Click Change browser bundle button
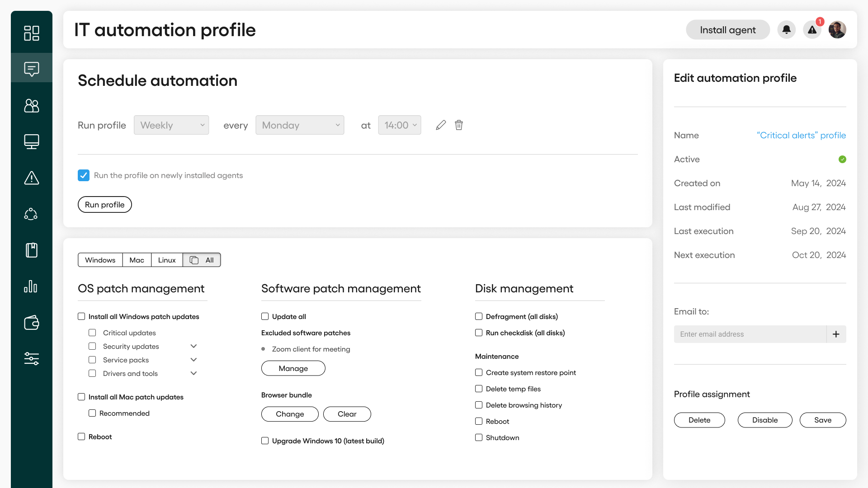The image size is (868, 488). [290, 414]
